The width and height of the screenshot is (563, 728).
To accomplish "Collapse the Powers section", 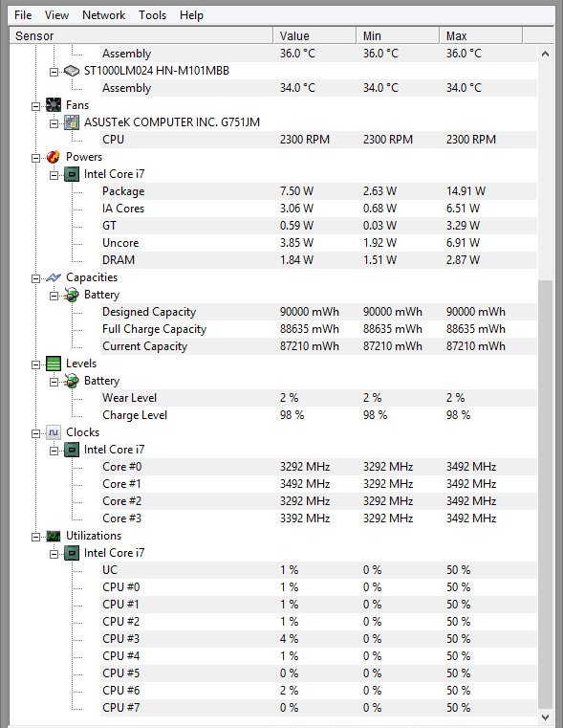I will [35, 158].
